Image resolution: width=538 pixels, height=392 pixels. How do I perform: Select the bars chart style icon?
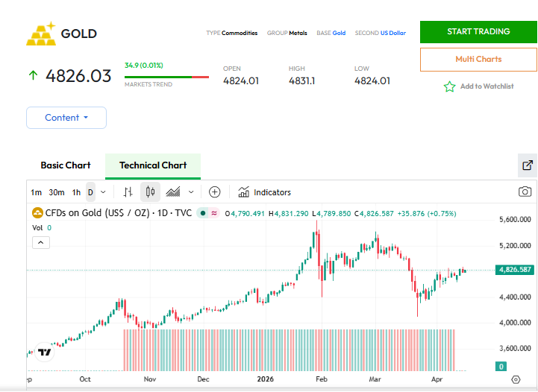128,192
